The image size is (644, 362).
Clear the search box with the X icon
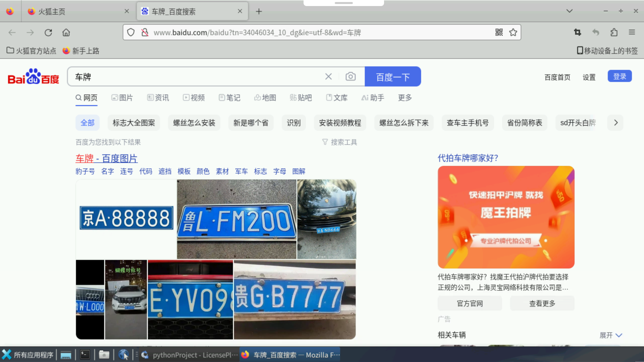click(x=328, y=76)
